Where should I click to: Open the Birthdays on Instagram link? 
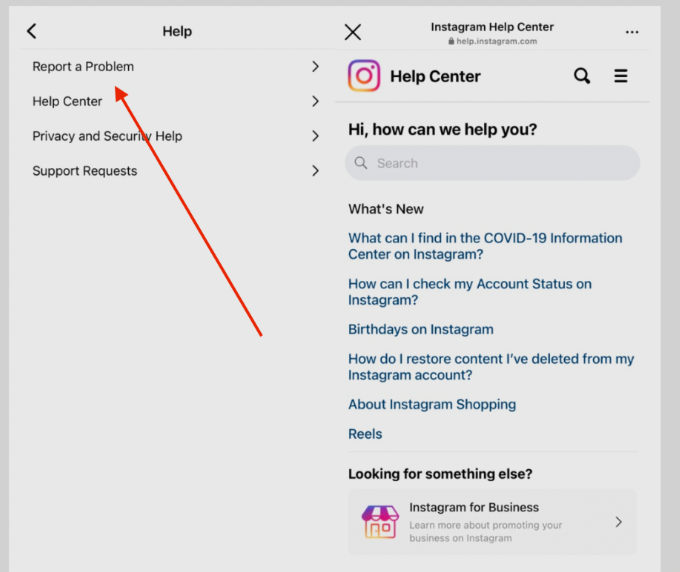(421, 329)
